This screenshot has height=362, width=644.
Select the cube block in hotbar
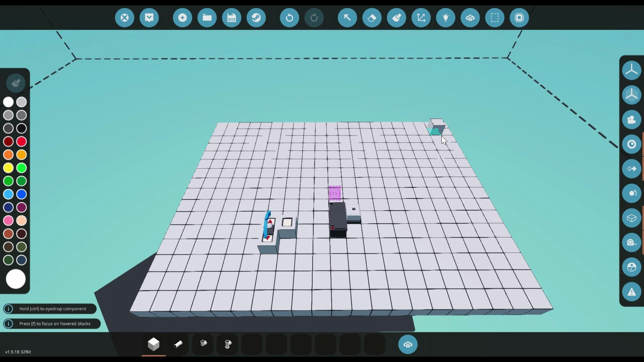154,344
